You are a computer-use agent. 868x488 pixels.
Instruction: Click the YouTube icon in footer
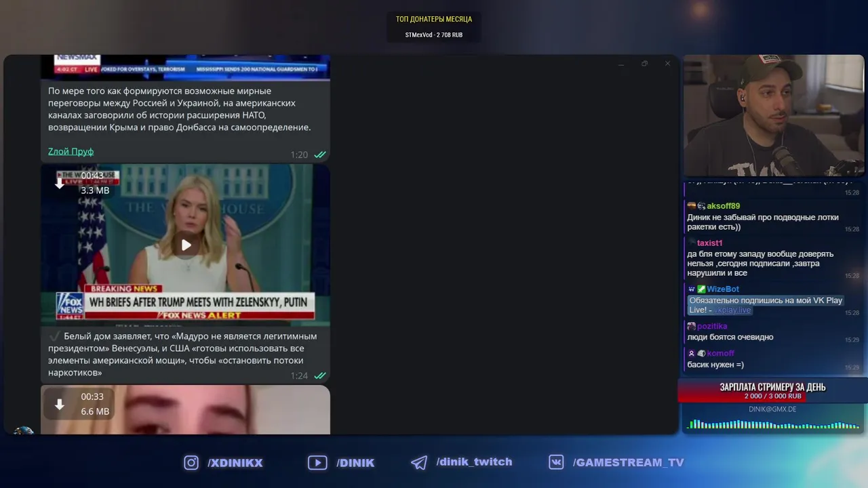click(317, 462)
